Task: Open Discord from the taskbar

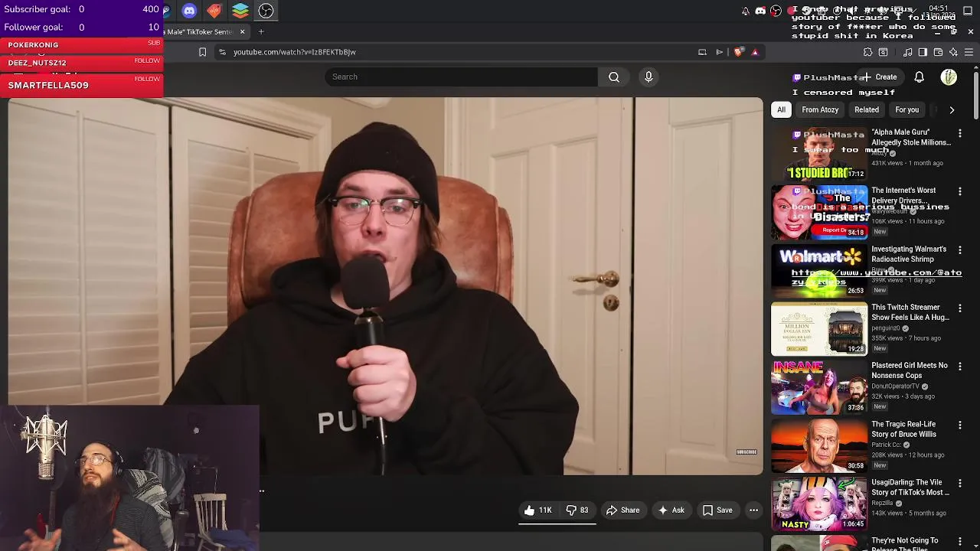Action: [x=189, y=11]
